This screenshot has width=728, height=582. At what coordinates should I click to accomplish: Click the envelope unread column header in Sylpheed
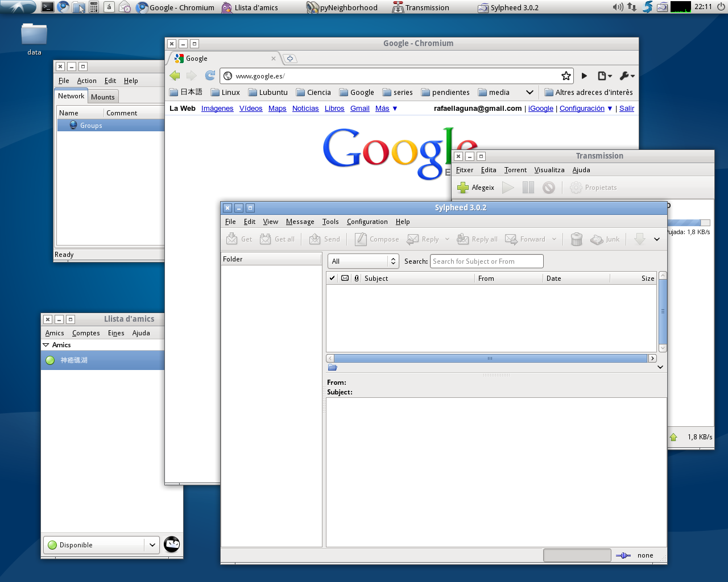tap(345, 278)
